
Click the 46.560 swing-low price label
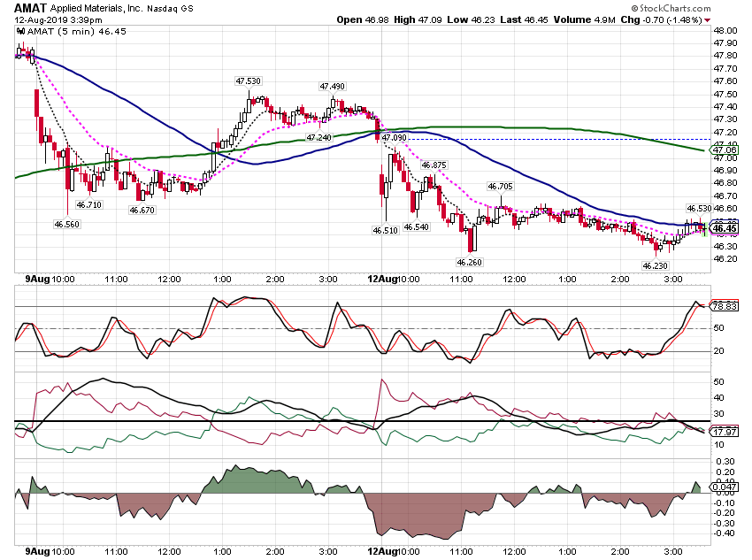pos(66,224)
